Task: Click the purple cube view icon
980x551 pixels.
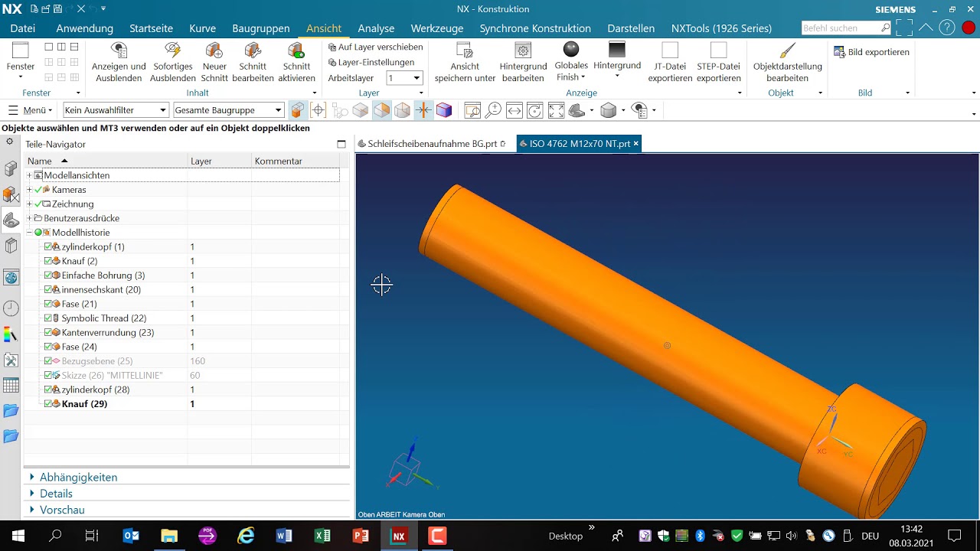Action: coord(444,110)
